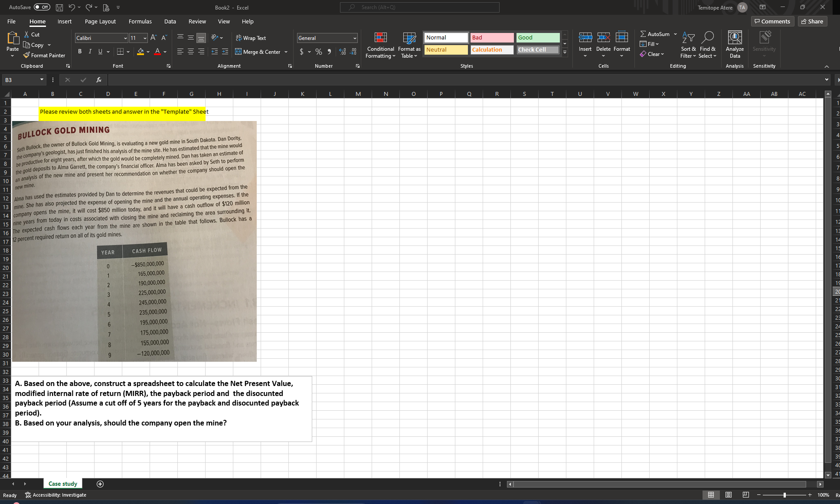
Task: Click the Share button
Action: click(x=812, y=21)
